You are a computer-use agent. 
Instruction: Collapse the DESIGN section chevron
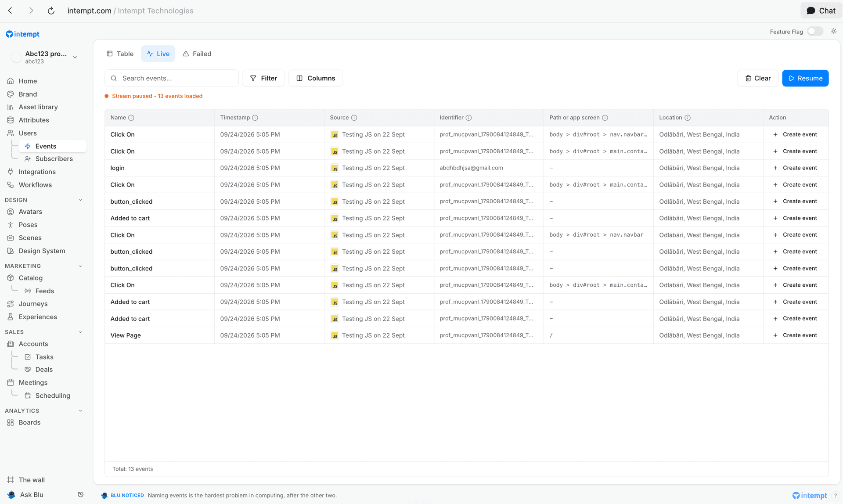click(x=80, y=200)
